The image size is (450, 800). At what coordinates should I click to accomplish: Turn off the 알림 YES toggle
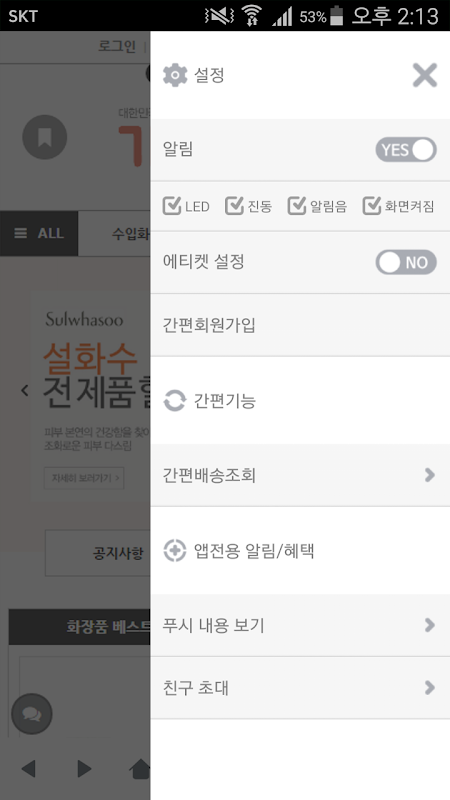click(x=406, y=149)
